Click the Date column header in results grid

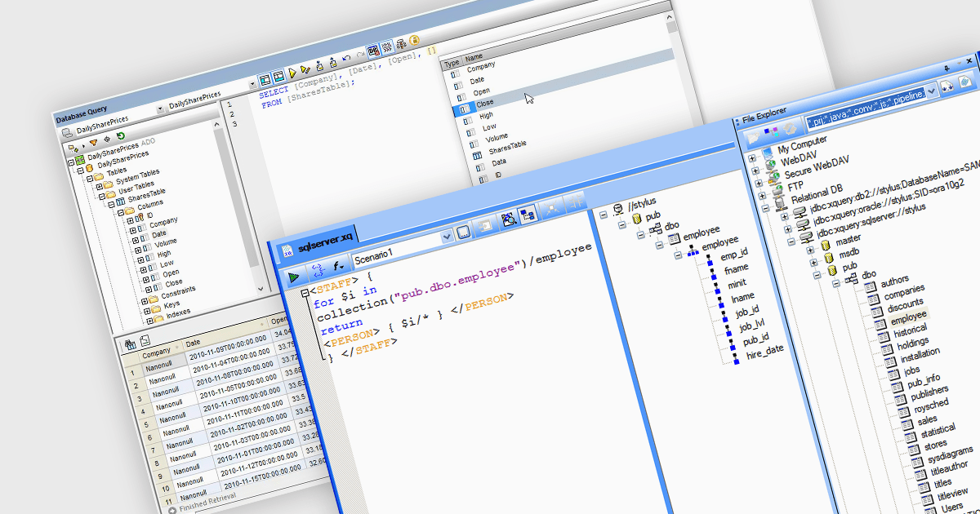pyautogui.click(x=193, y=343)
